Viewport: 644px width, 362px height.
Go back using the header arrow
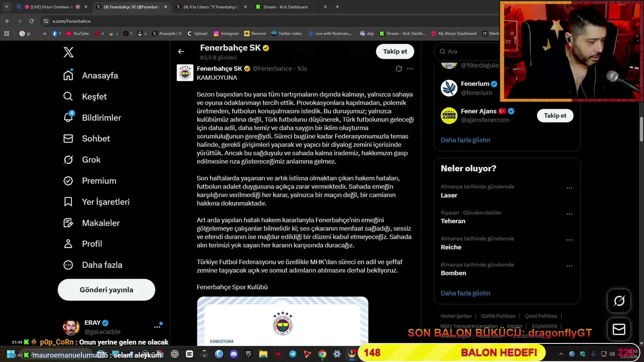pos(181,51)
